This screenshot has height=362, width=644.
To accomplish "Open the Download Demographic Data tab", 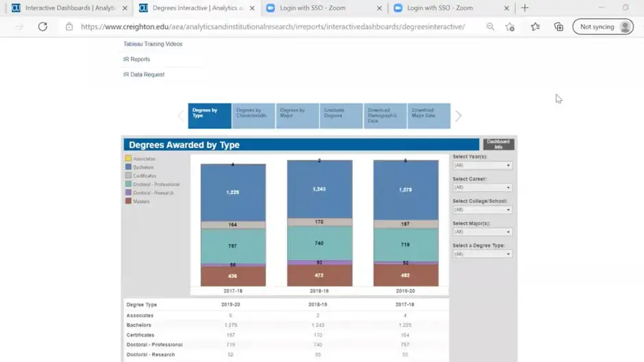I will (384, 116).
